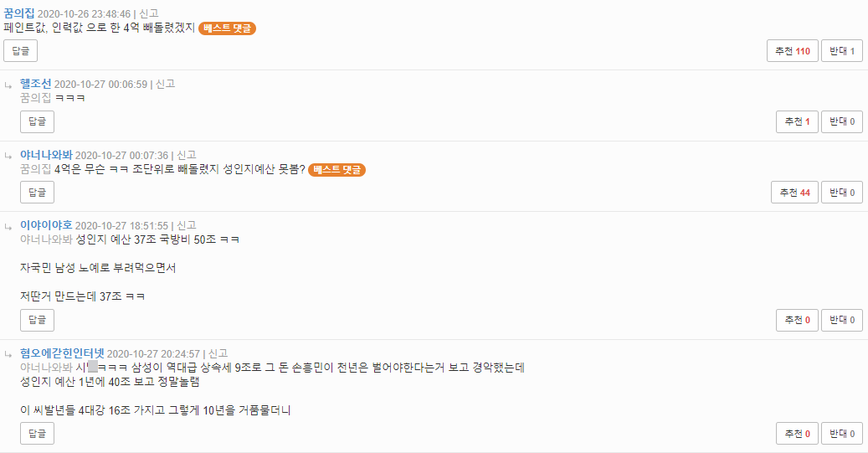Open 헬조선 username link
868x453 pixels.
[x=36, y=85]
